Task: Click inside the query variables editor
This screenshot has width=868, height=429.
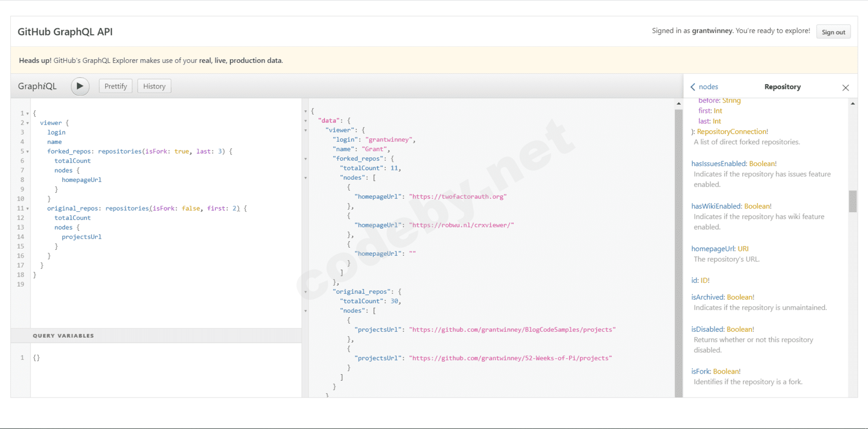Action: tap(163, 375)
